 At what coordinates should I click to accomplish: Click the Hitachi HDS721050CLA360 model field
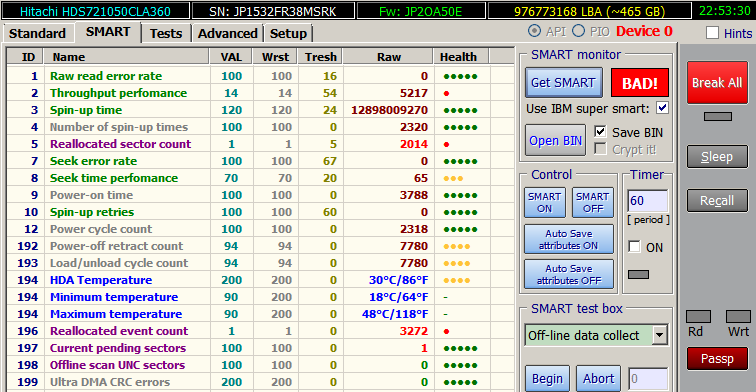coord(95,11)
